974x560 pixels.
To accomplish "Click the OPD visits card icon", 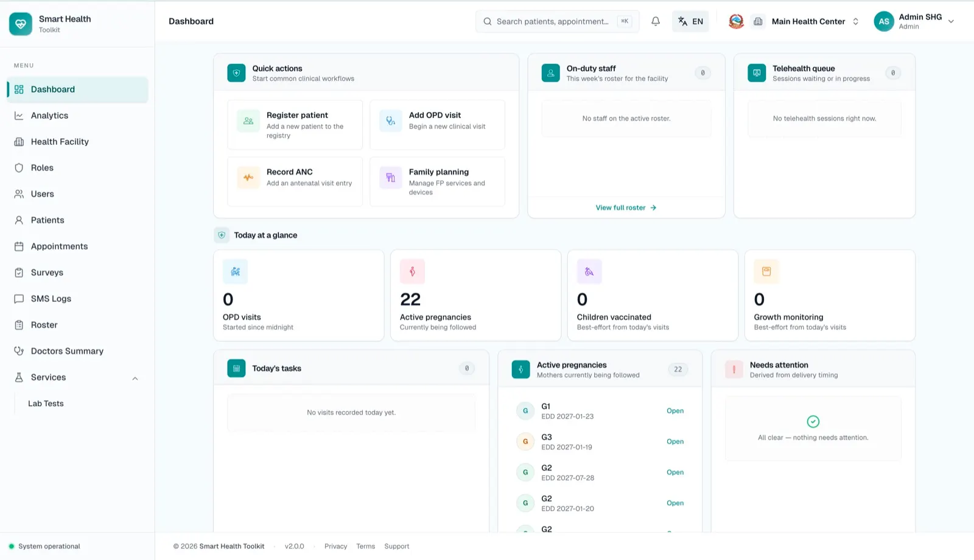I will pos(235,271).
